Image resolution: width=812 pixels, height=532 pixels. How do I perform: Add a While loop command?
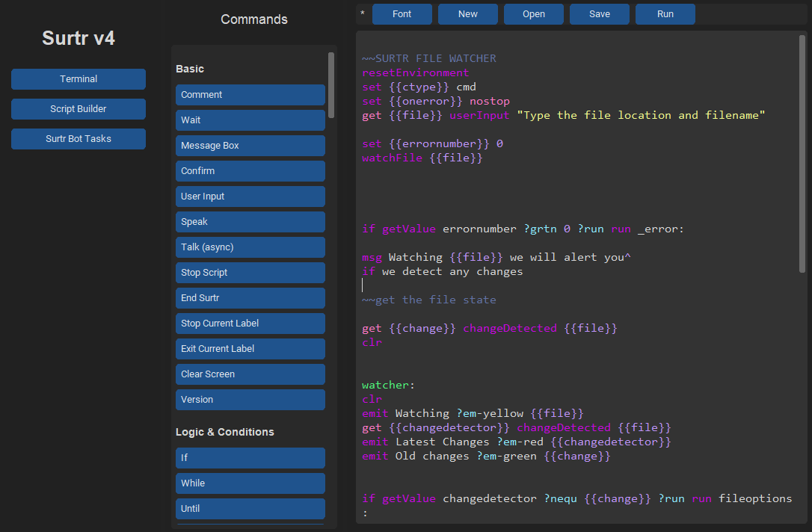(250, 483)
